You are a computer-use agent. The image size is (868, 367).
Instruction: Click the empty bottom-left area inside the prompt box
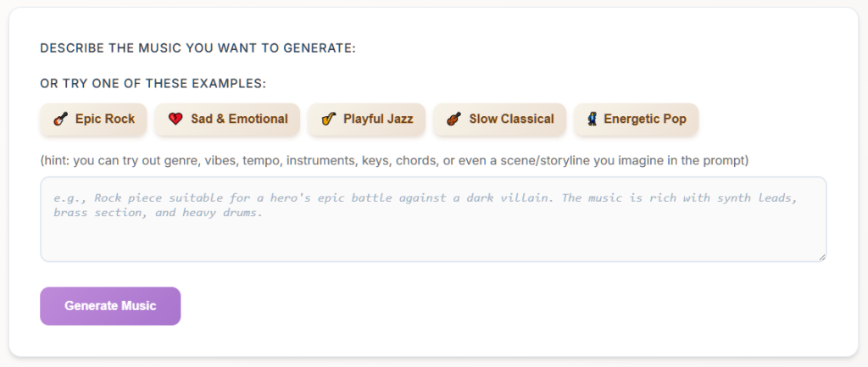click(76, 246)
